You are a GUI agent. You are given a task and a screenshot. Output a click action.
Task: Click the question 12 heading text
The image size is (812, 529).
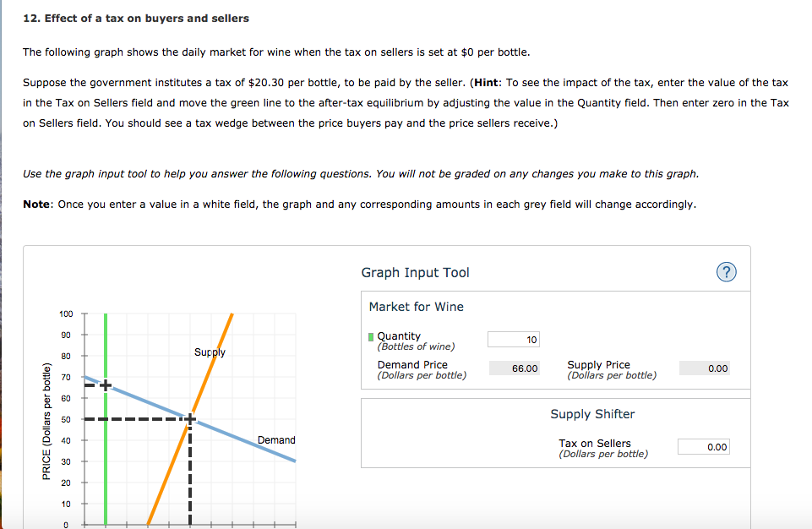pos(136,18)
